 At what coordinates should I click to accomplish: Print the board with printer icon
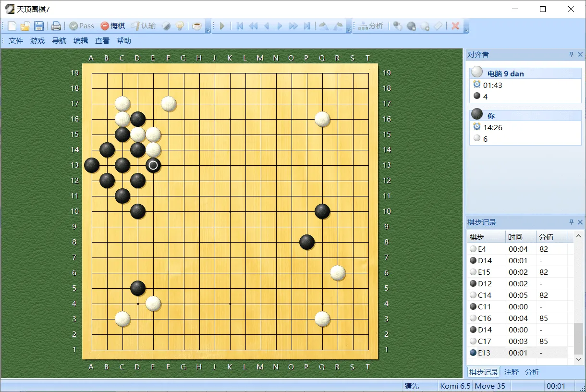56,26
